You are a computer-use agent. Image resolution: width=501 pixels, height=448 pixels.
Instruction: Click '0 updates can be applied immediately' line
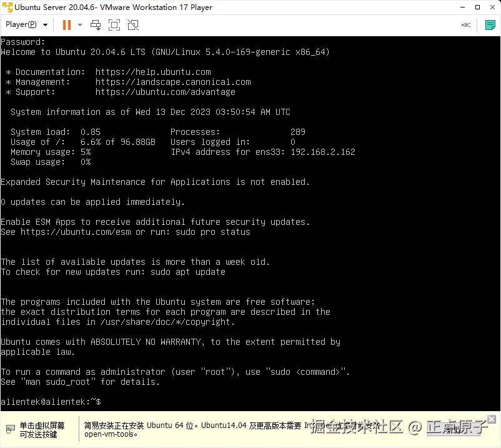pos(92,202)
